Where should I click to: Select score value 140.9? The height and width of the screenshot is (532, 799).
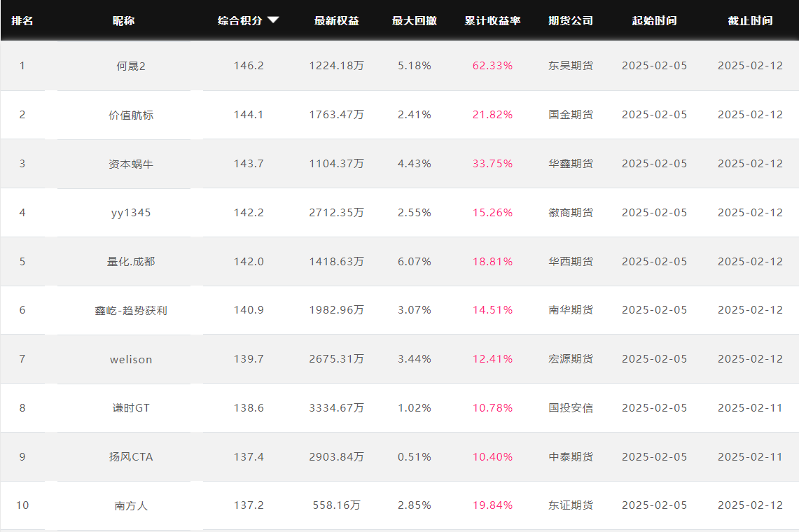pyautogui.click(x=249, y=310)
